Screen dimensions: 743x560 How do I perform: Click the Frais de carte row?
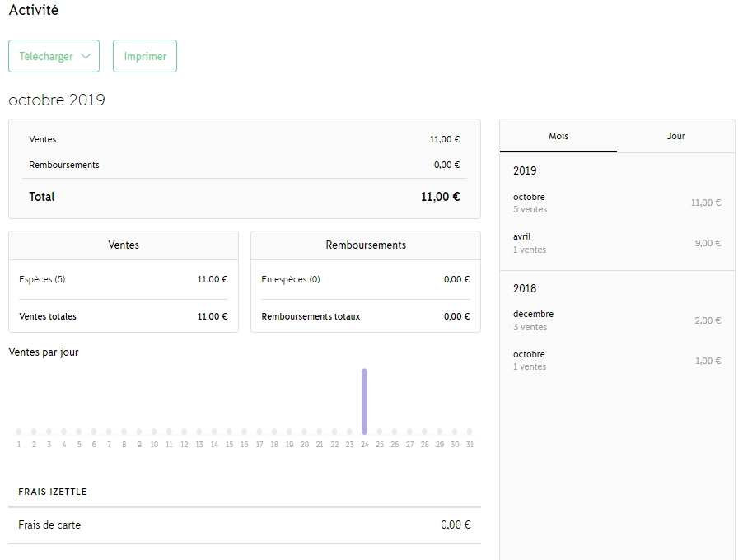point(244,525)
